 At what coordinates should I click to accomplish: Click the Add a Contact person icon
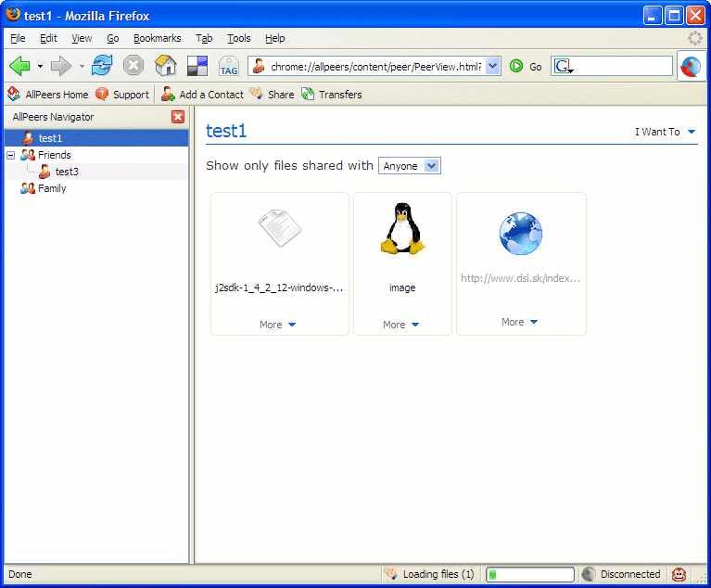(x=168, y=94)
